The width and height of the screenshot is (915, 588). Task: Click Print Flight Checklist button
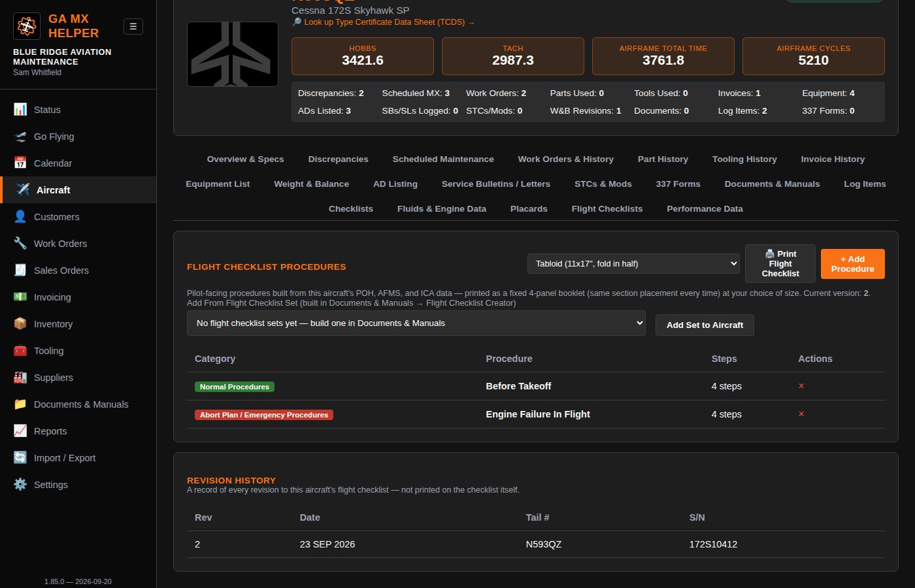click(780, 264)
